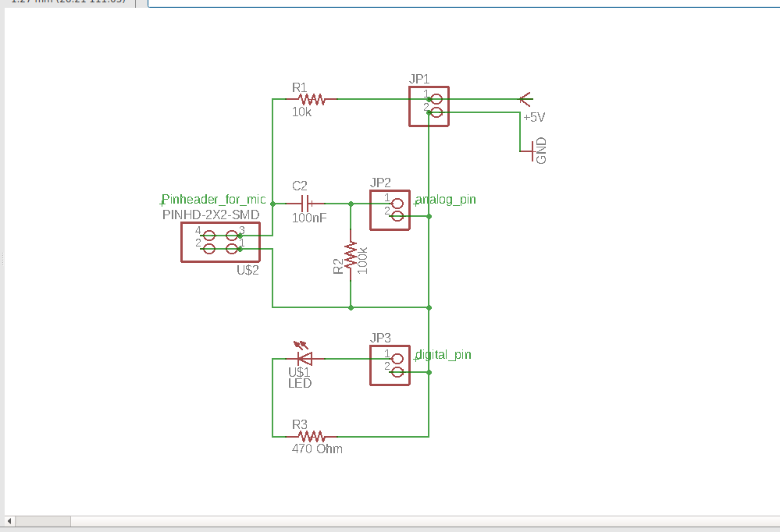Screen dimensions: 780x532
Task: Select the JP2 jumper header symbol
Action: click(x=390, y=211)
